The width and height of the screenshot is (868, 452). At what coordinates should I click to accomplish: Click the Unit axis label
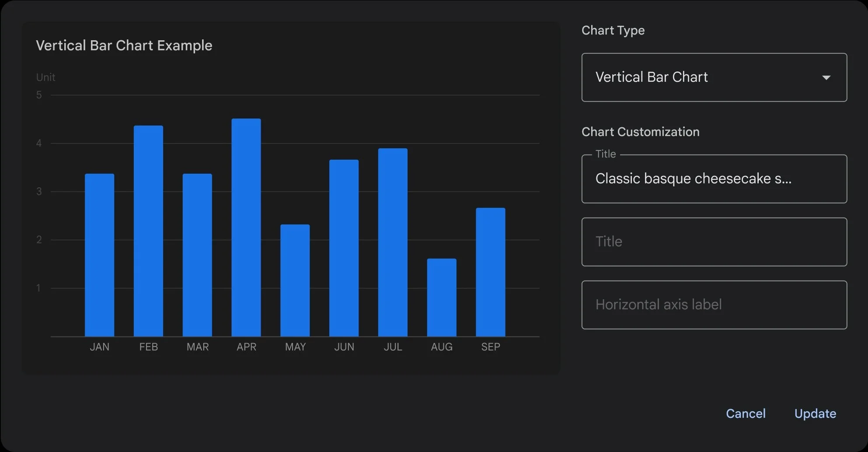point(45,77)
